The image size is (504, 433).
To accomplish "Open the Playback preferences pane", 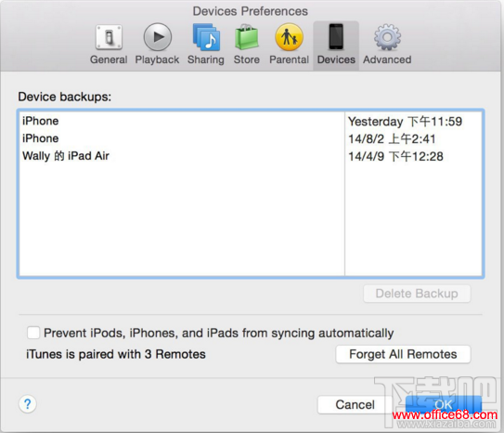I will (157, 45).
